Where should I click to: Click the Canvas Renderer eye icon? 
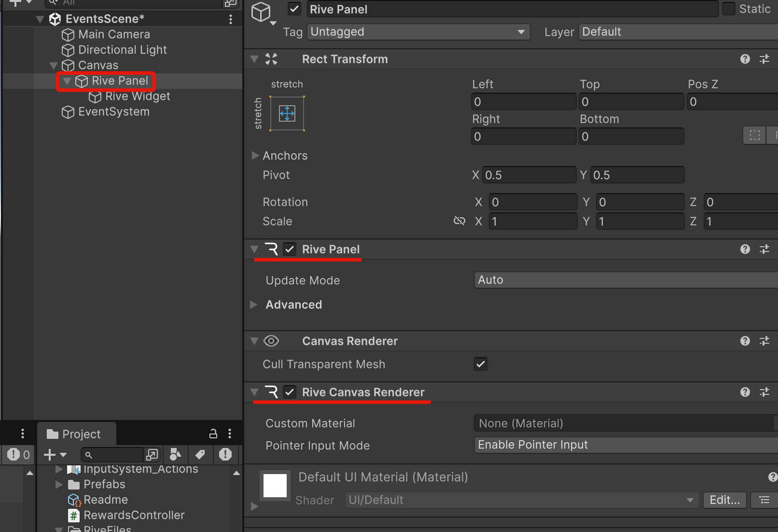click(x=271, y=341)
